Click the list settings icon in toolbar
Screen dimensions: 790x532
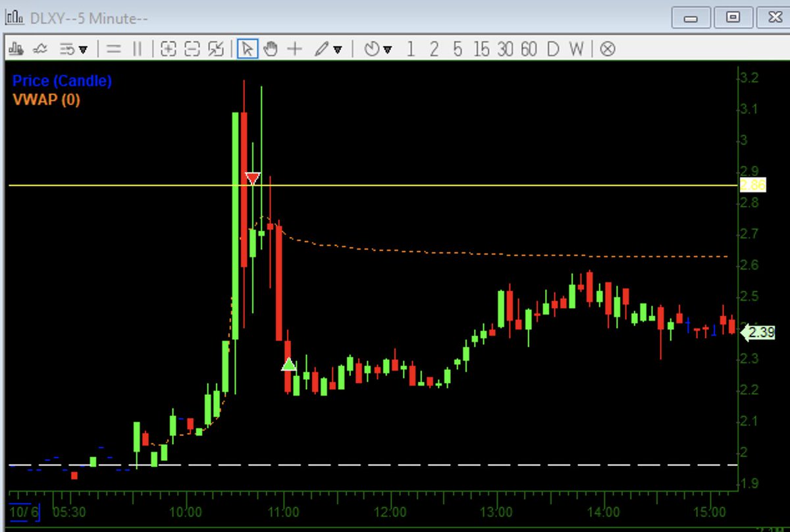tap(67, 49)
